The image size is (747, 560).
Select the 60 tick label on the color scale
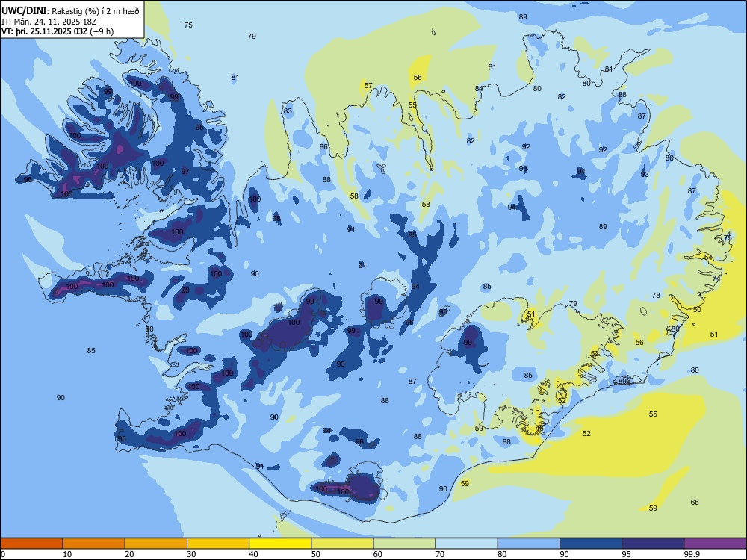coord(378,554)
